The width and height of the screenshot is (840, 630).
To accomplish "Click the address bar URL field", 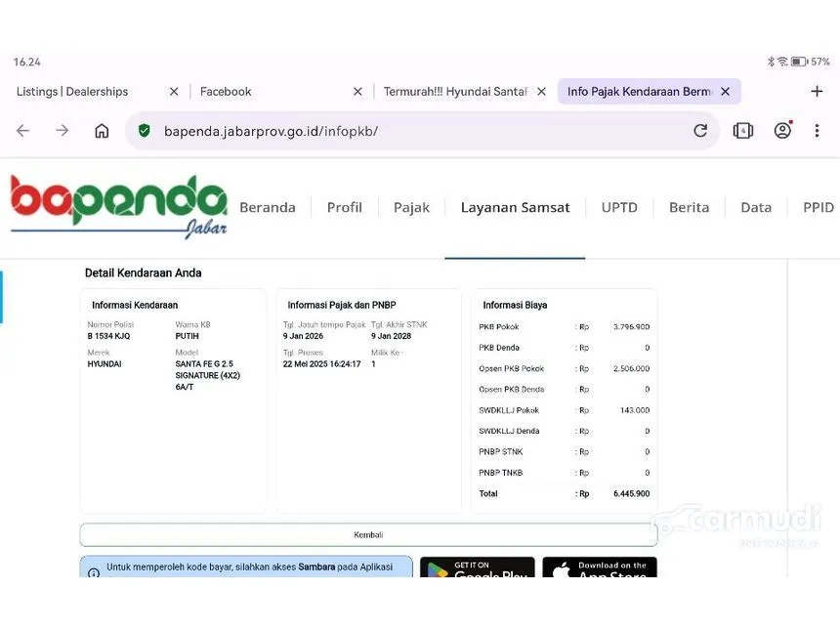I will (410, 131).
